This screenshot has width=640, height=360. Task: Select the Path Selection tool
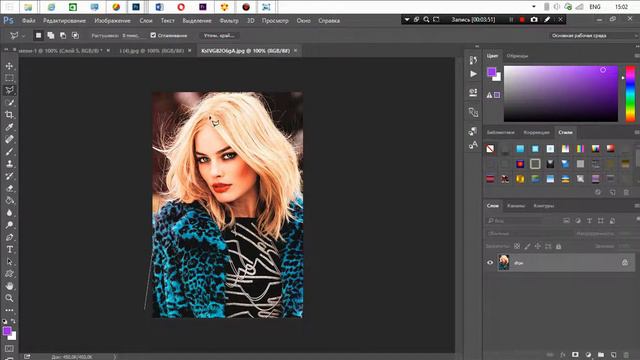point(9,262)
